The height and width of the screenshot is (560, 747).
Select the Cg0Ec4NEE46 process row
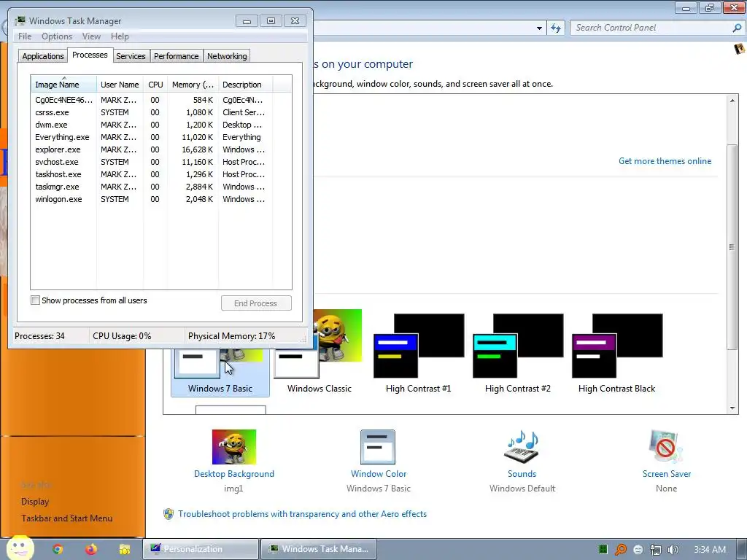(x=161, y=100)
